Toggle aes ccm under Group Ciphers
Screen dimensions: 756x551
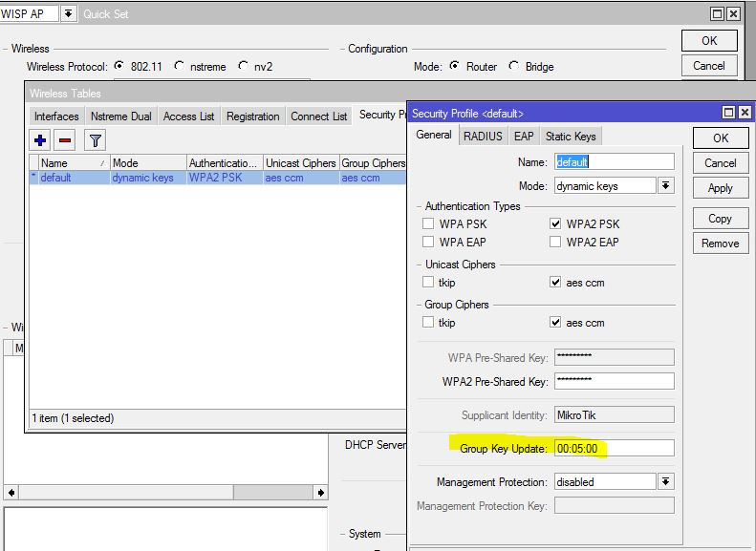[x=555, y=322]
